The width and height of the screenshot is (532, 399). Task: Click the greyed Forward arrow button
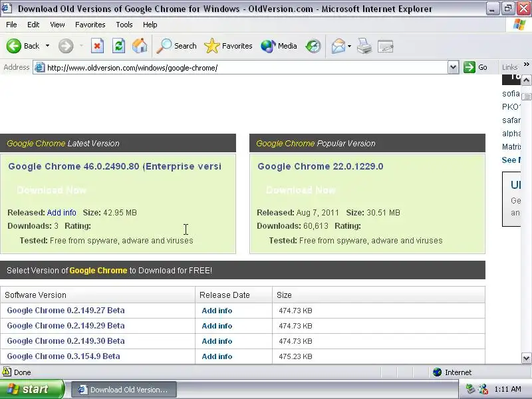point(66,46)
